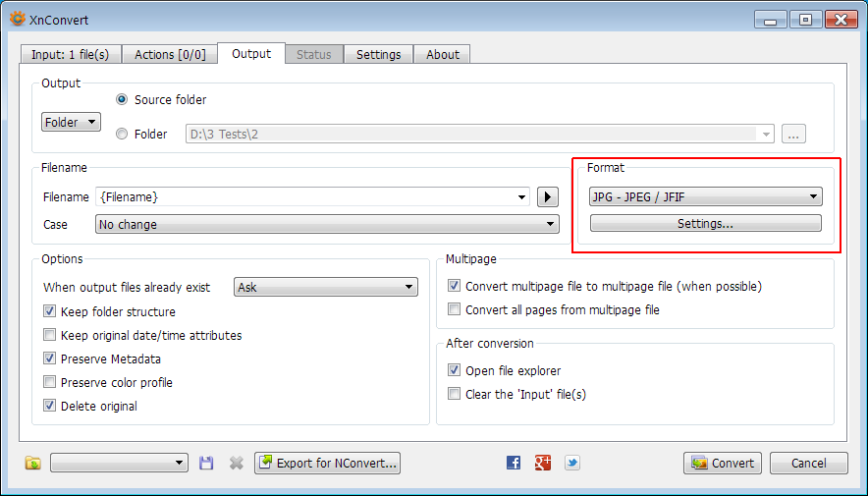Click the format Settings... button
Screen dimensions: 868x496
tap(706, 224)
